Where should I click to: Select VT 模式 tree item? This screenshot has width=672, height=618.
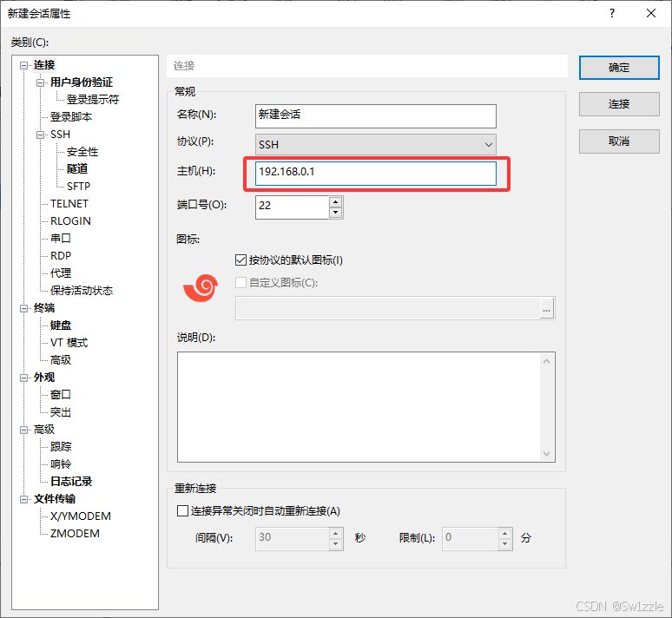tap(69, 343)
